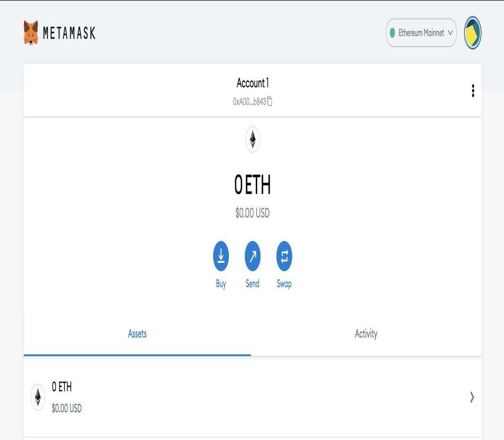This screenshot has height=440, width=504.
Task: Click the ETH icon in the asset list
Action: point(38,397)
